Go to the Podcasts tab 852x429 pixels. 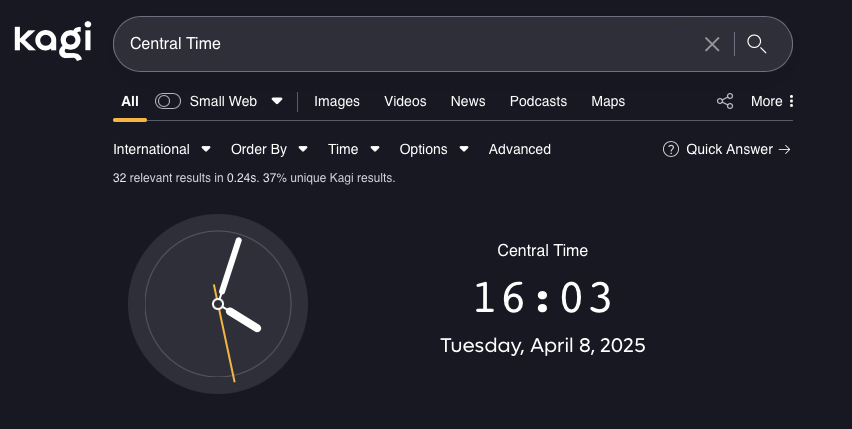(538, 101)
